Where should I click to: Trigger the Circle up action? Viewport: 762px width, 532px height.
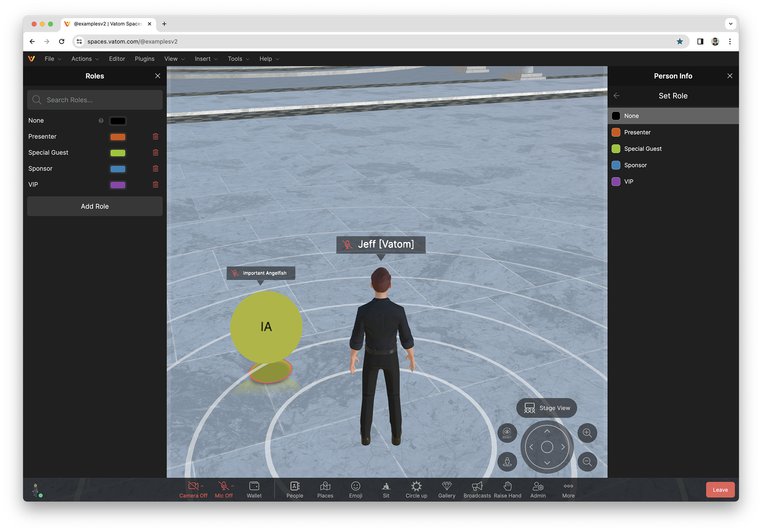[416, 490]
